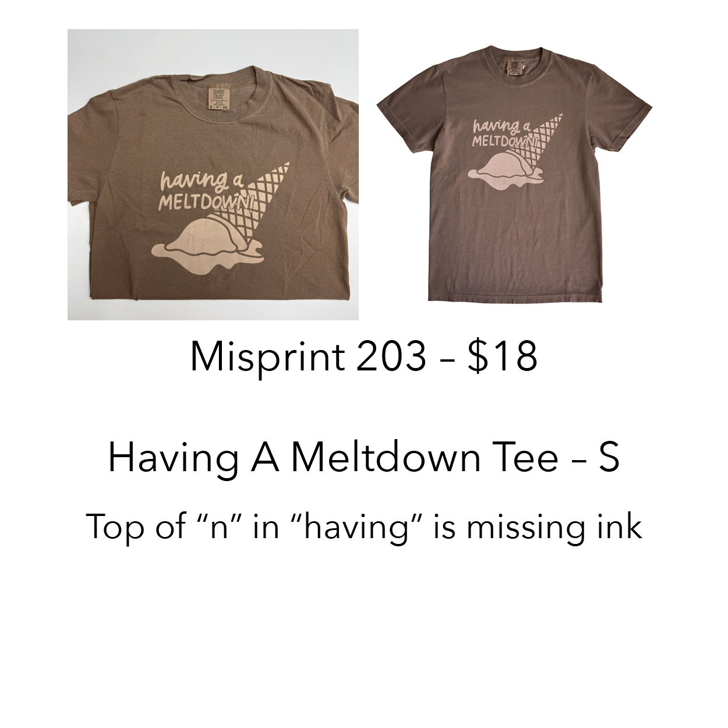Click the left folded tee photo
Screen dimensions: 728x728
[213, 175]
